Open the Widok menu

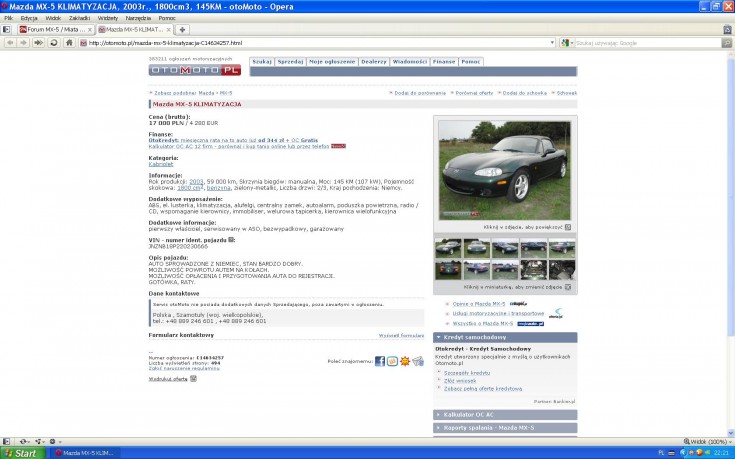point(53,18)
